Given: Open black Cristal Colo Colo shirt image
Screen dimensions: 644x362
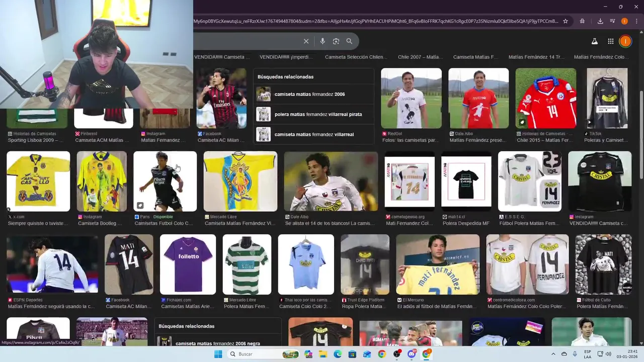Looking at the screenshot, I should [x=600, y=182].
